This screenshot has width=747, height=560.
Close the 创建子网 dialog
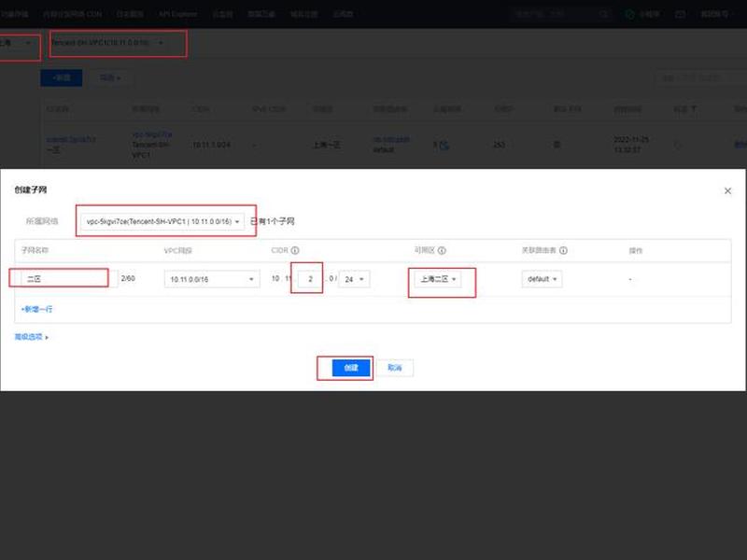[x=727, y=191]
